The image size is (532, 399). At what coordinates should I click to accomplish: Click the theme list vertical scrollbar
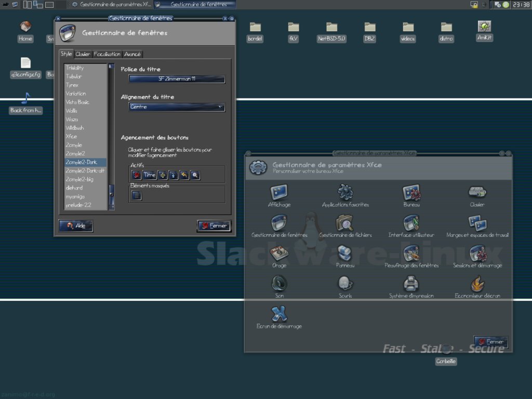click(x=111, y=137)
